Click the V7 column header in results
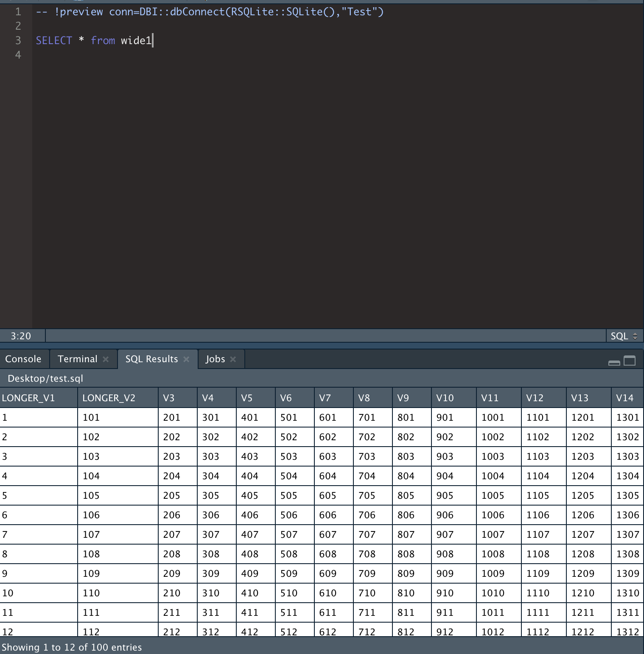644x654 pixels. pyautogui.click(x=325, y=398)
